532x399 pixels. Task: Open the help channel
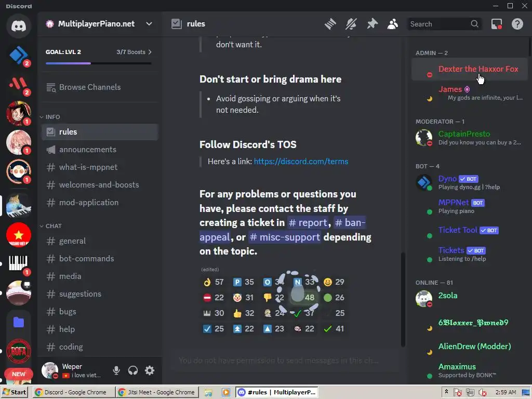tap(100, 329)
